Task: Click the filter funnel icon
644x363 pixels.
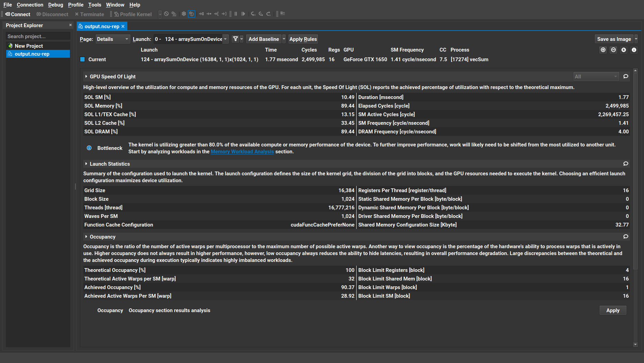Action: click(x=235, y=39)
